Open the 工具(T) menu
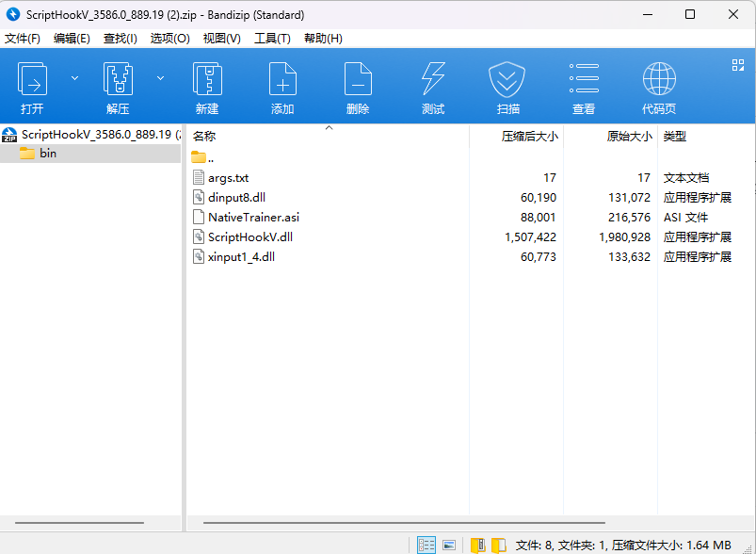Image resolution: width=756 pixels, height=554 pixels. 272,39
